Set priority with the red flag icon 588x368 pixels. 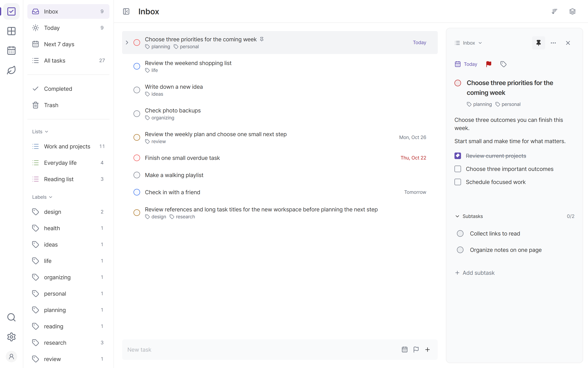489,64
